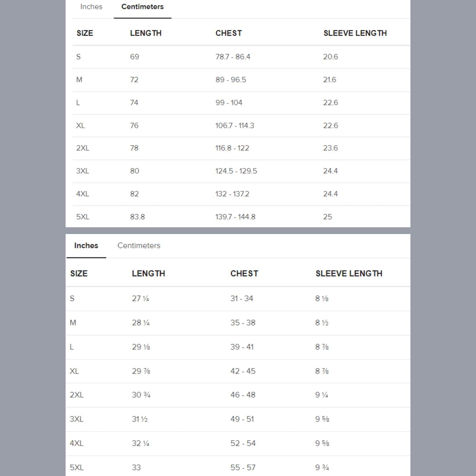Select SLEEVE LENGTH header in centimeters table
This screenshot has width=476, height=476.
click(x=355, y=33)
